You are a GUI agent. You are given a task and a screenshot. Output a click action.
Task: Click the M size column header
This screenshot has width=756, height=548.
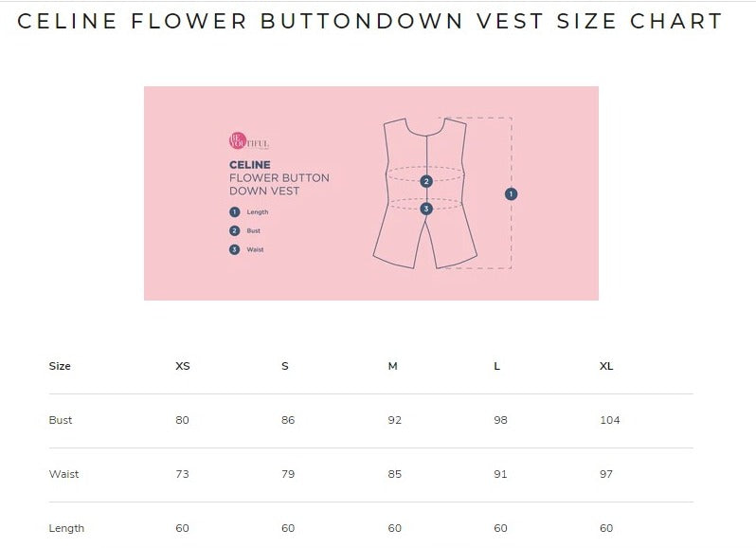click(392, 366)
